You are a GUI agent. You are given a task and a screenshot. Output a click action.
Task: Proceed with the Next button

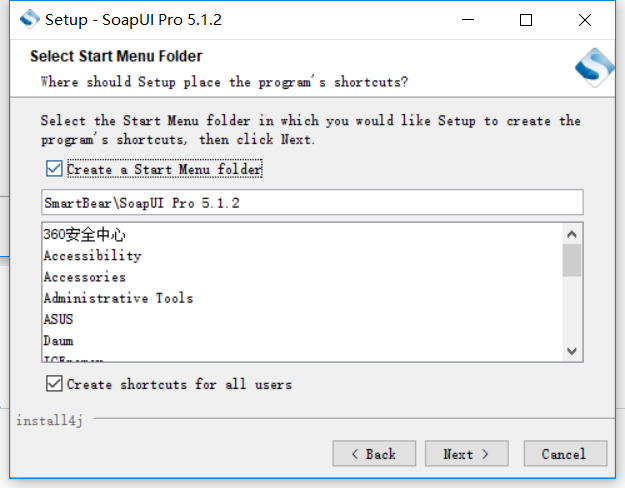pyautogui.click(x=467, y=454)
